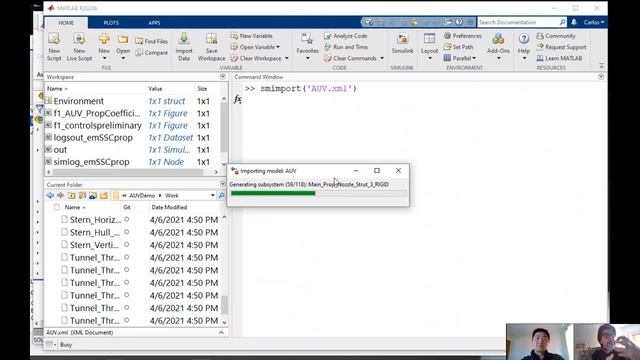
Task: Collapse the AUV.xml details panel
Action: point(221,333)
